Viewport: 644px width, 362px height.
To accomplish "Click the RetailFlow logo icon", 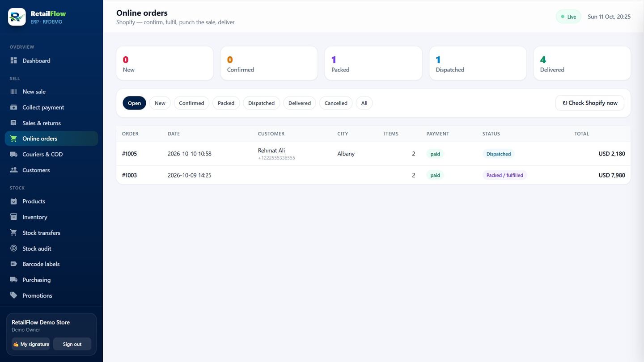I will pos(17,17).
